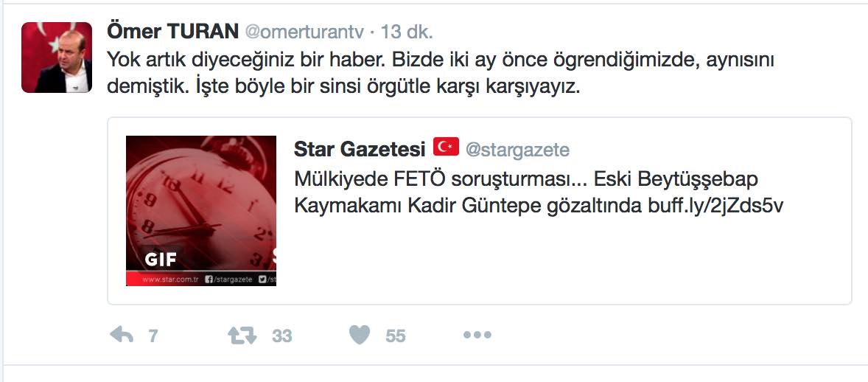This screenshot has height=382, width=868.
Task: Click the main tweet text starting 'Yok artık'
Action: [441, 73]
